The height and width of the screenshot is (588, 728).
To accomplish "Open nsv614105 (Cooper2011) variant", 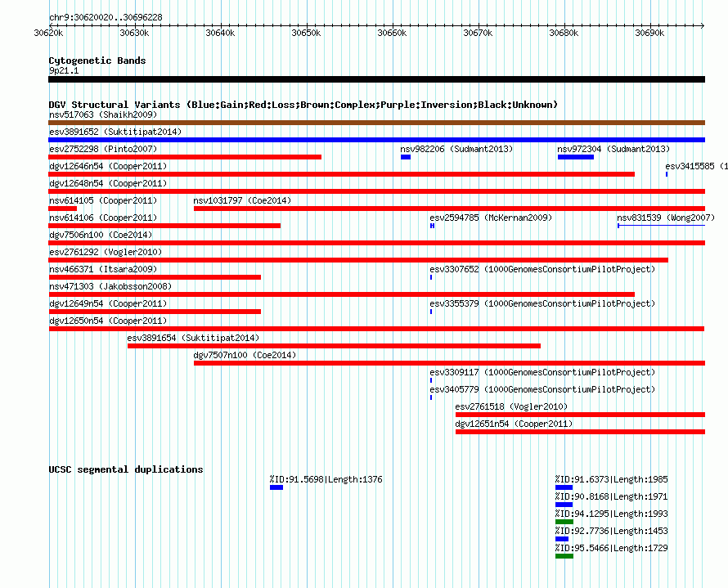I will point(103,200).
